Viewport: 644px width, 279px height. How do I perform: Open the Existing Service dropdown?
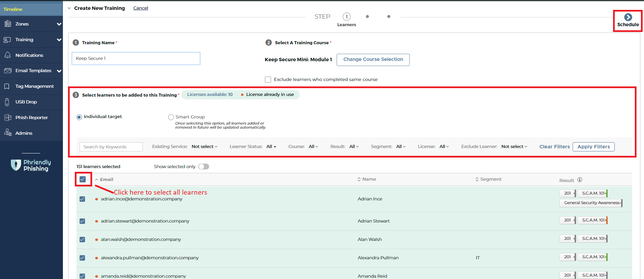tap(204, 147)
